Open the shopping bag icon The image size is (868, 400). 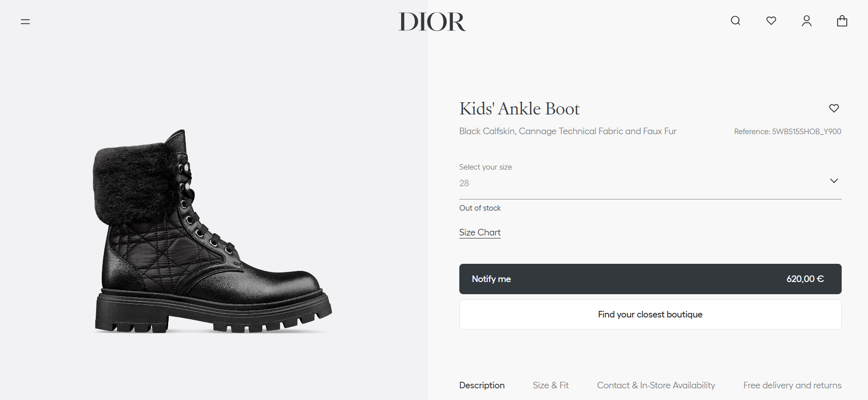click(842, 21)
